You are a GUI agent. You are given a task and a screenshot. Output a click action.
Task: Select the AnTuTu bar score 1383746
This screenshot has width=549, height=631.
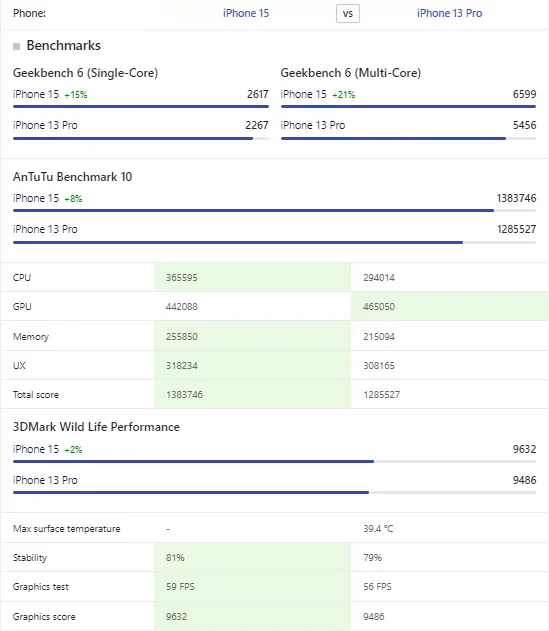(x=516, y=198)
